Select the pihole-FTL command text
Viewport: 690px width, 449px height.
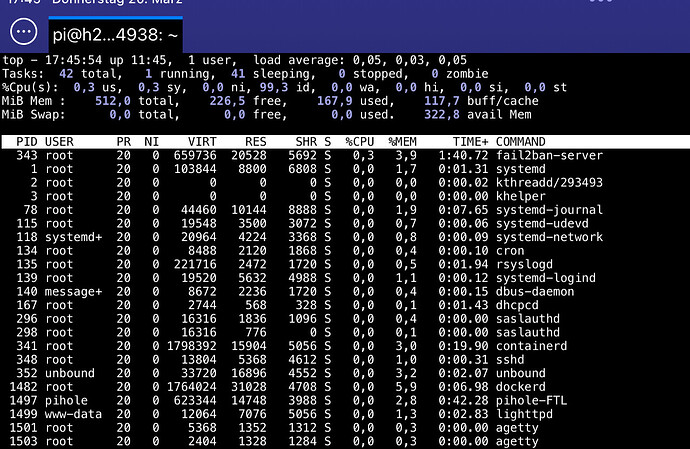[x=531, y=401]
